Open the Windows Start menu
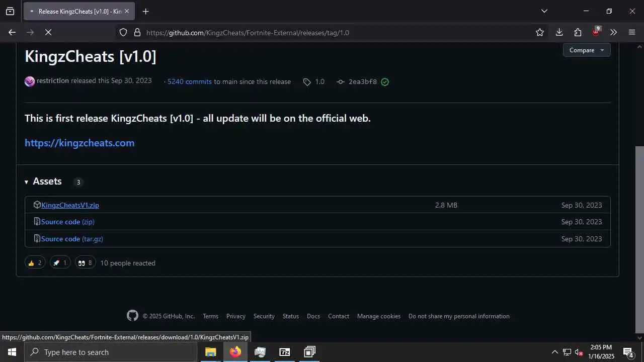The image size is (644, 362). [x=12, y=352]
